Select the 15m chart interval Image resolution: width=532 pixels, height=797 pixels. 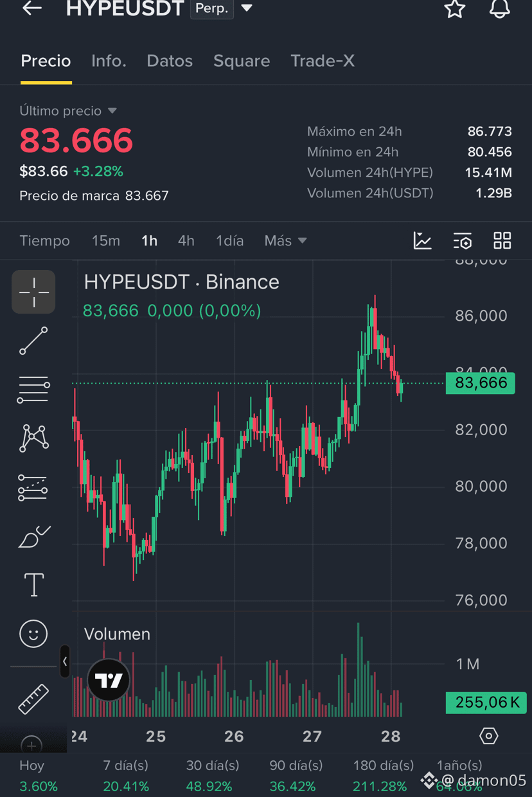point(106,241)
